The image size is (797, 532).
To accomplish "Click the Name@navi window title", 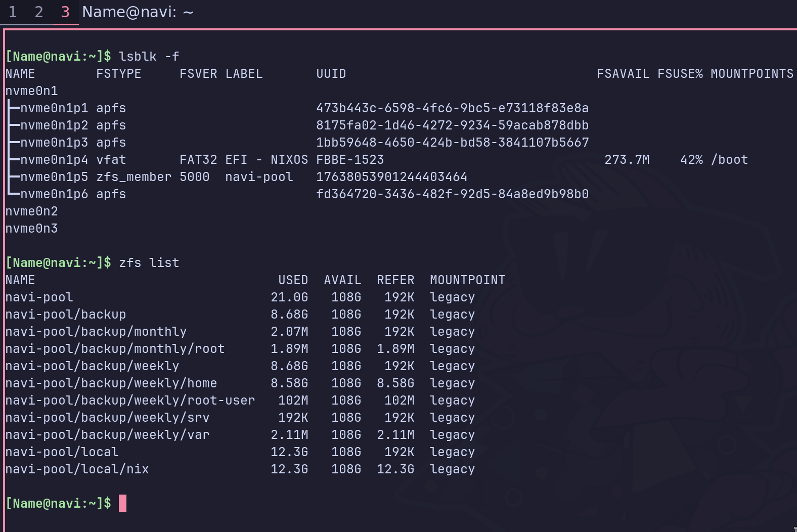I will pyautogui.click(x=138, y=12).
